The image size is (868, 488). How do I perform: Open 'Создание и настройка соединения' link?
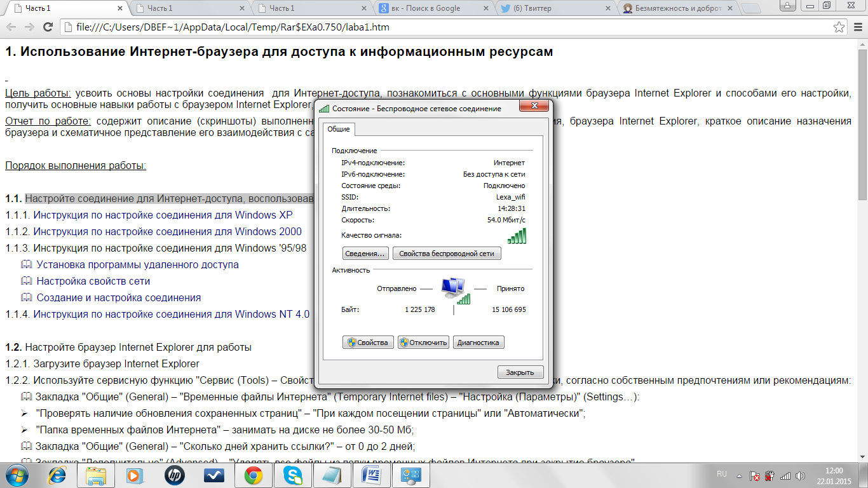pos(119,297)
